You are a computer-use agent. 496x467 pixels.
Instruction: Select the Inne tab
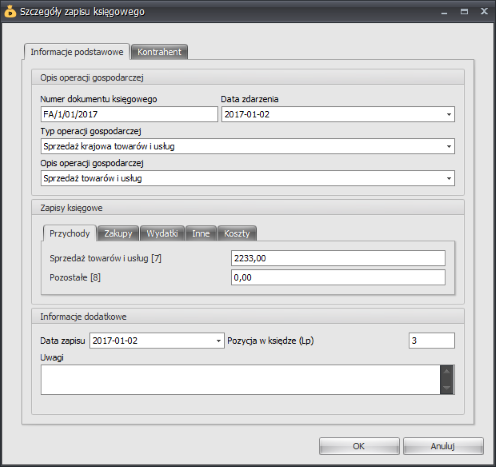tap(201, 233)
